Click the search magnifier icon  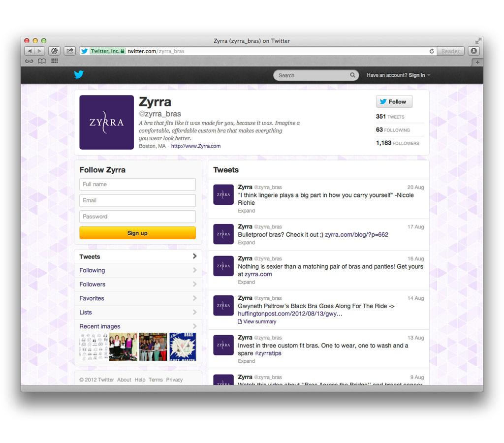point(352,75)
